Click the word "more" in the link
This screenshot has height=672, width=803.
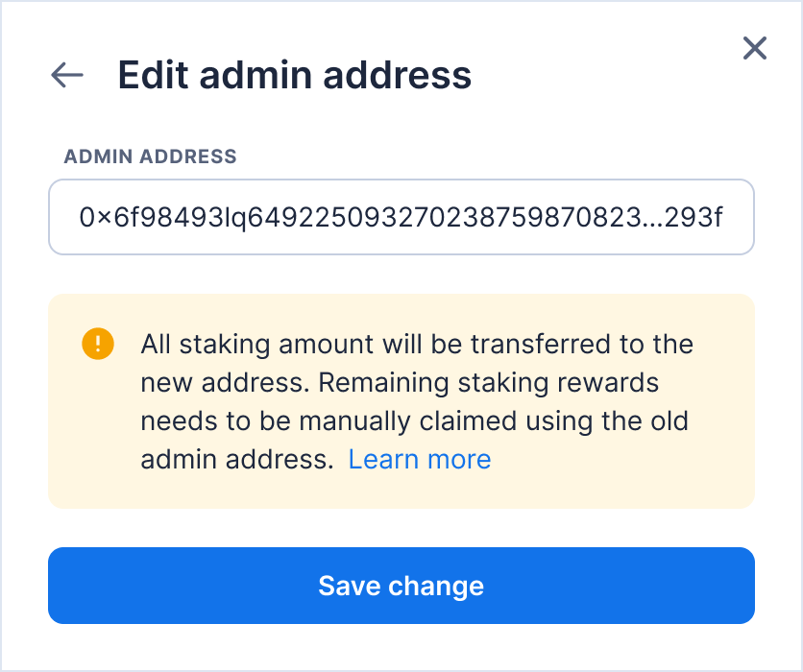tap(458, 460)
